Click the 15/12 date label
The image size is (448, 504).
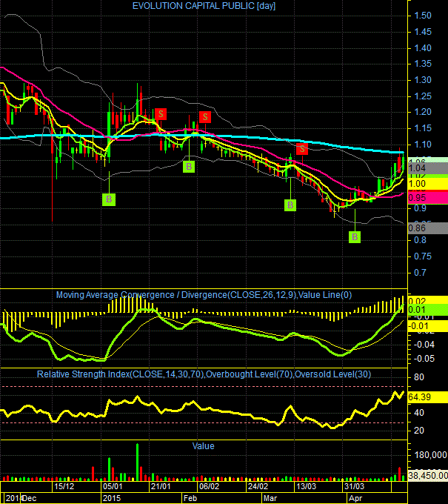64,486
